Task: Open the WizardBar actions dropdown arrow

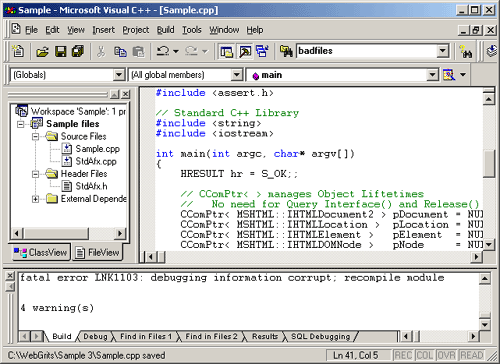Action: (x=463, y=75)
